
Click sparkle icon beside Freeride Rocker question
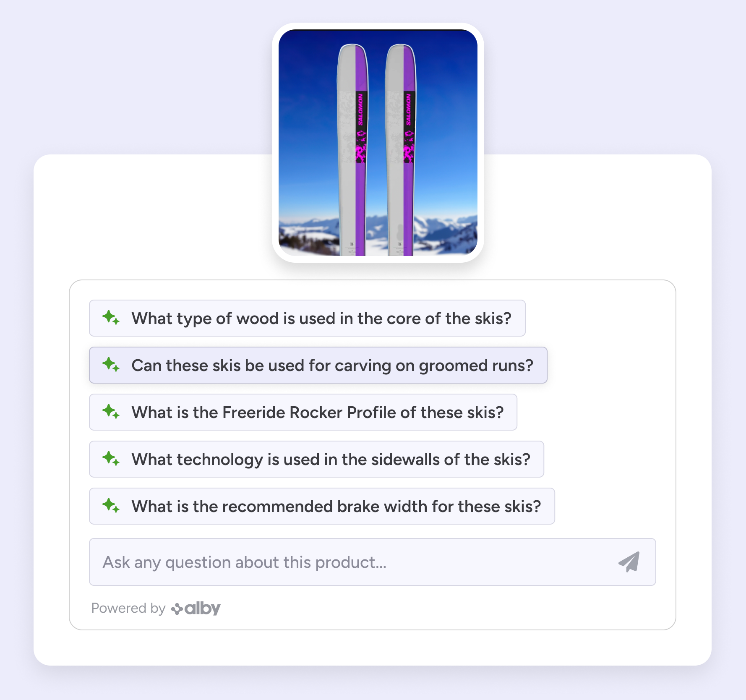111,412
